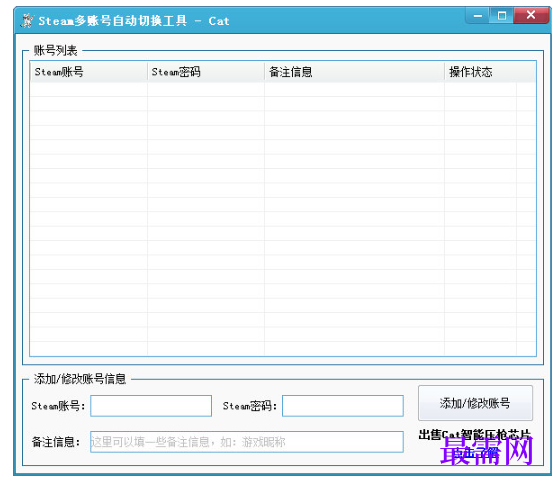Click the 备注信息 column header

[x=354, y=72]
